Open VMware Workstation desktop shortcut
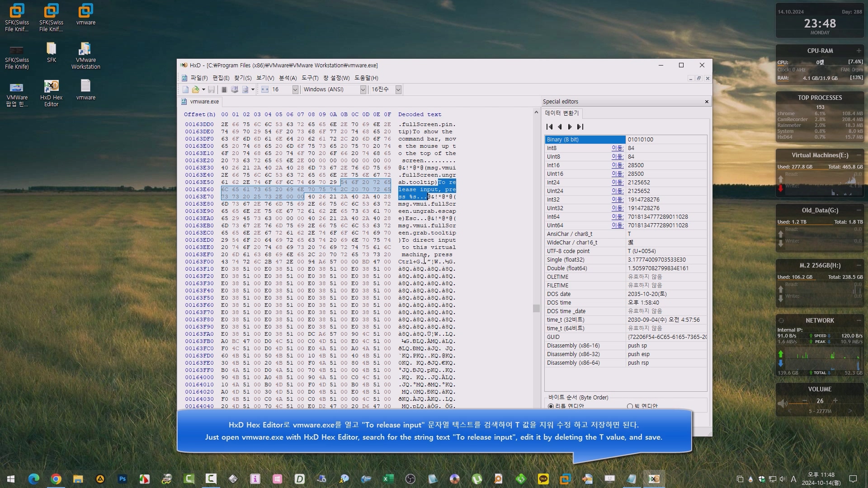The height and width of the screenshot is (488, 868). pyautogui.click(x=85, y=56)
